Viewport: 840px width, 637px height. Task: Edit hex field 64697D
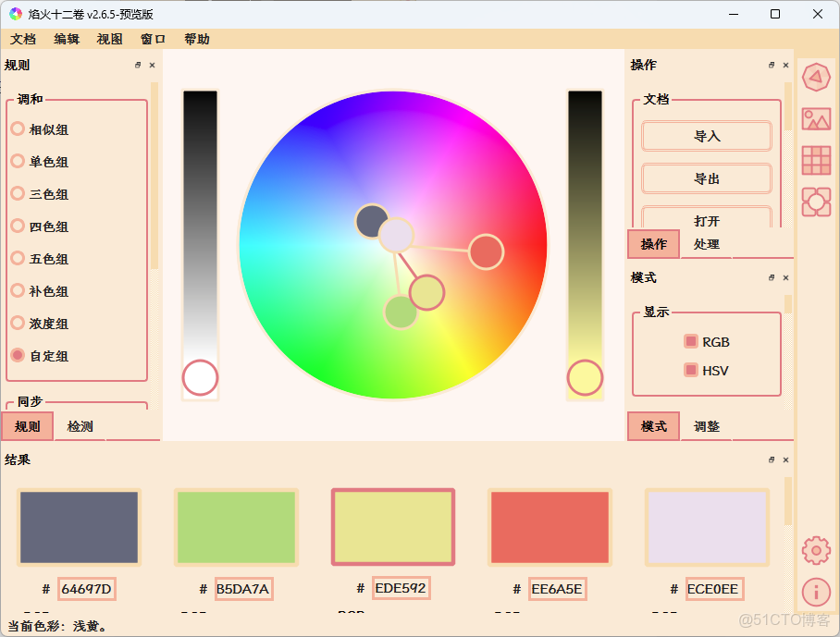86,589
